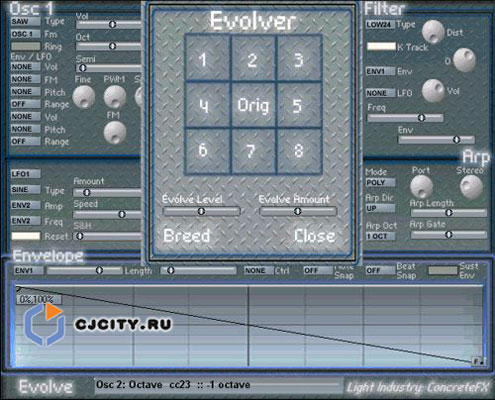The image size is (495, 400).
Task: Select Evolver variation cell 5
Action: click(x=299, y=105)
